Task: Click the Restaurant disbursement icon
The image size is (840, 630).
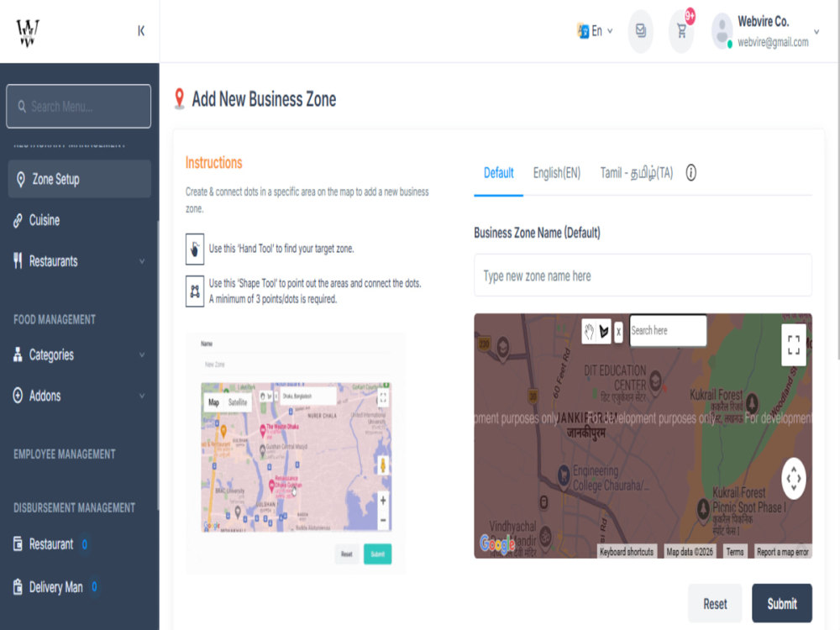Action: point(18,543)
